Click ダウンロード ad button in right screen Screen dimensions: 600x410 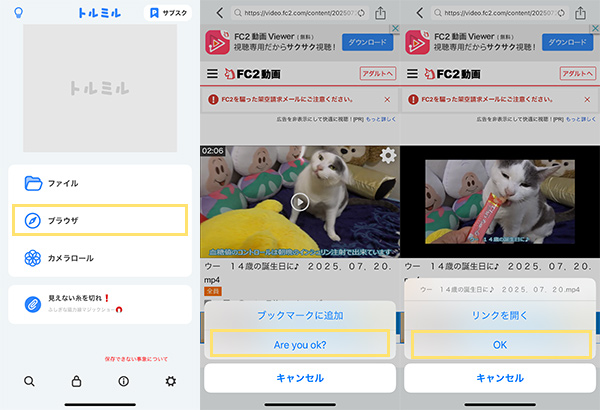[567, 42]
